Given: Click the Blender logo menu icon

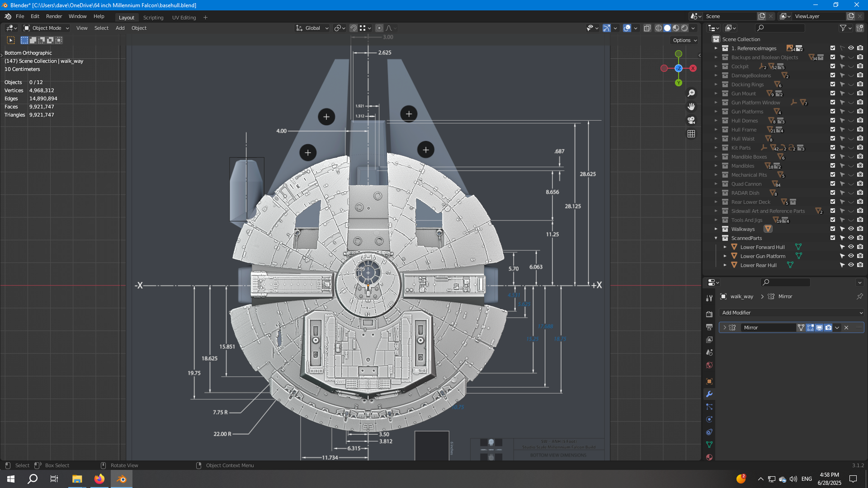Looking at the screenshot, I should [x=8, y=16].
